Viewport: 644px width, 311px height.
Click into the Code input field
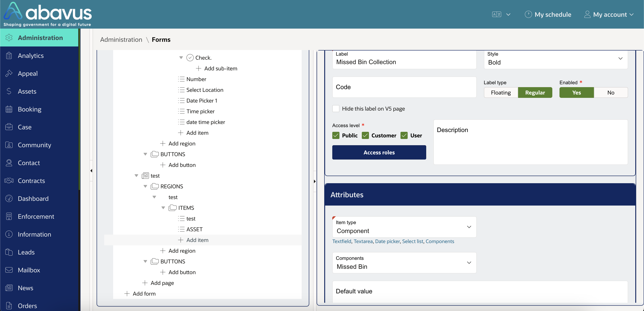(404, 87)
